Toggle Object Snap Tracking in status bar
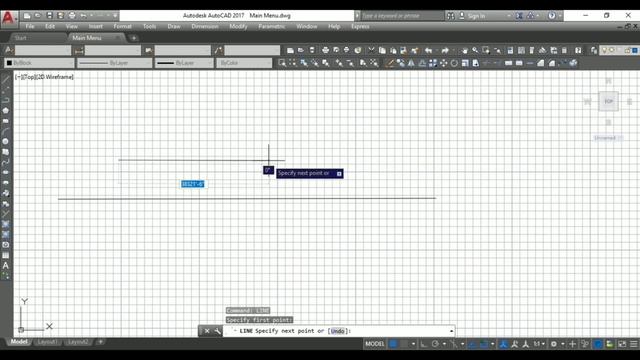The height and width of the screenshot is (360, 640). tap(472, 344)
